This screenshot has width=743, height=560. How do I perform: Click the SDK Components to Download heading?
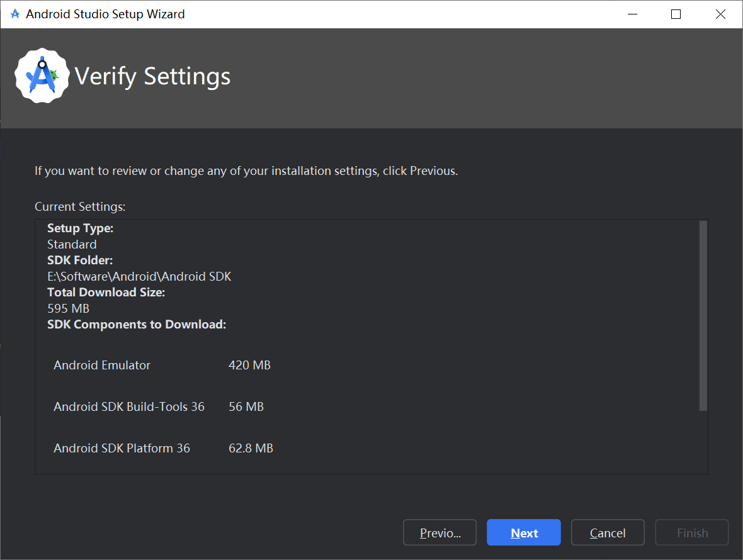coord(137,325)
